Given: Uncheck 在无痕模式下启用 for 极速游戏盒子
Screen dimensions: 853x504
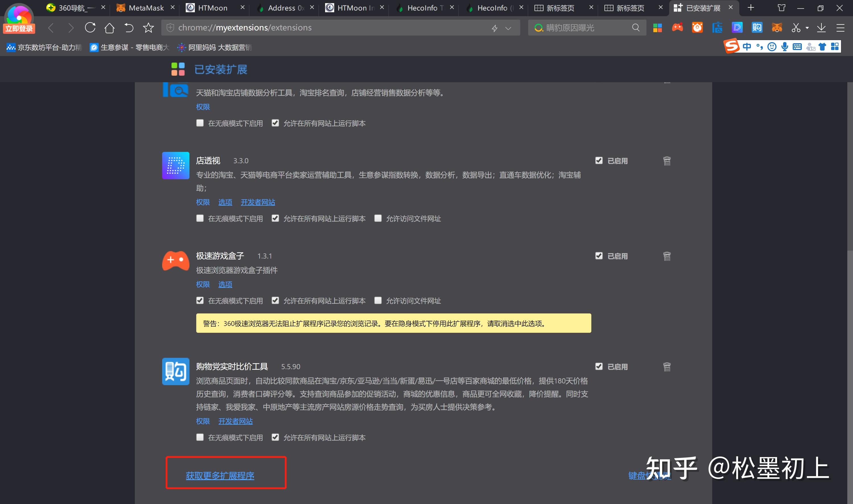Looking at the screenshot, I should pos(200,301).
